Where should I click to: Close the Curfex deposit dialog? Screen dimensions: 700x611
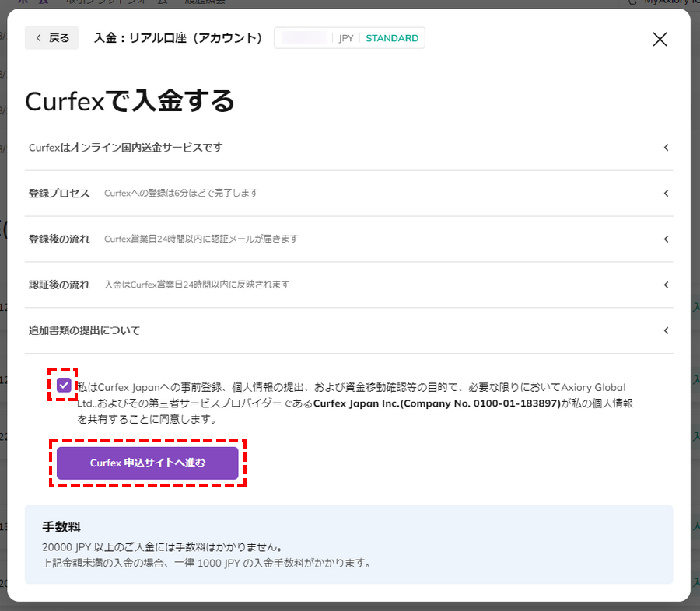tap(660, 40)
